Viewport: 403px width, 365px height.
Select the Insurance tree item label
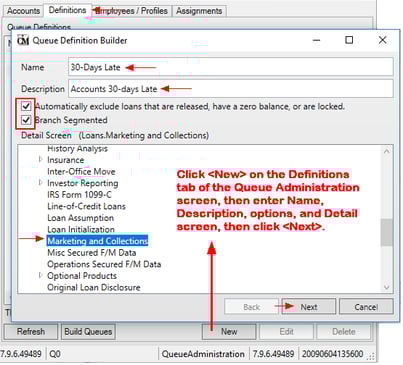click(65, 160)
